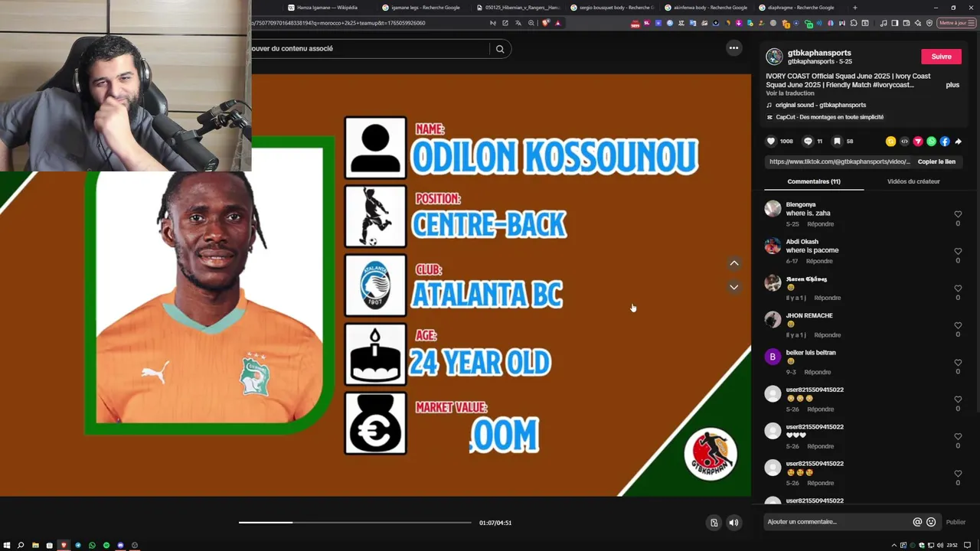This screenshot has height=551, width=980.
Task: Like beiker luis beltran's comment
Action: [x=958, y=362]
